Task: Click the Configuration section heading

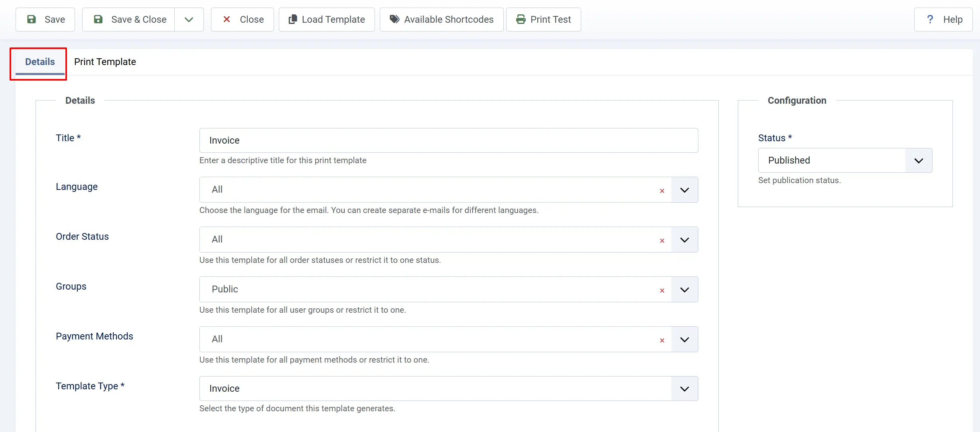Action: point(797,101)
